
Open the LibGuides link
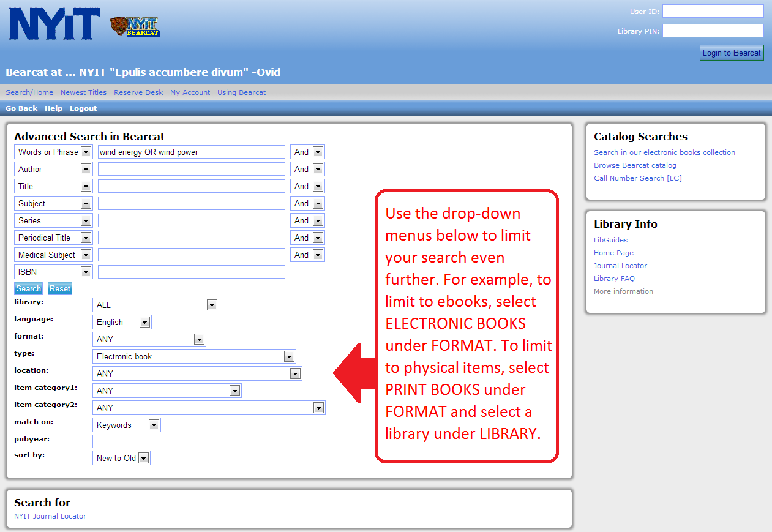610,240
